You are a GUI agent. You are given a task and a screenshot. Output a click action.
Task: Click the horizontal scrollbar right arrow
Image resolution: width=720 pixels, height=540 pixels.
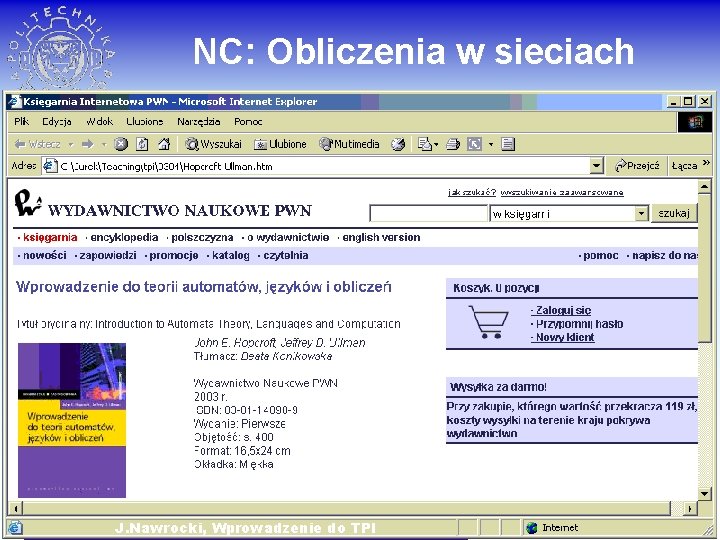(x=690, y=508)
